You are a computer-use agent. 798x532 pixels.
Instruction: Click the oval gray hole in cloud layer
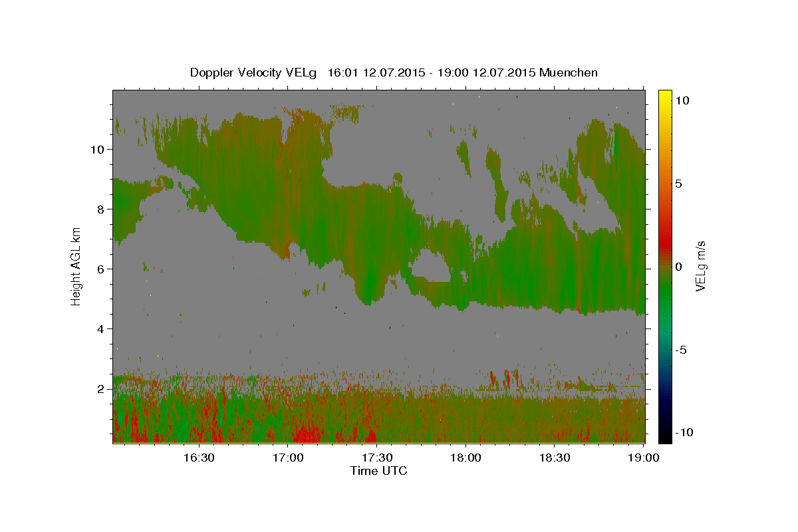tap(433, 267)
